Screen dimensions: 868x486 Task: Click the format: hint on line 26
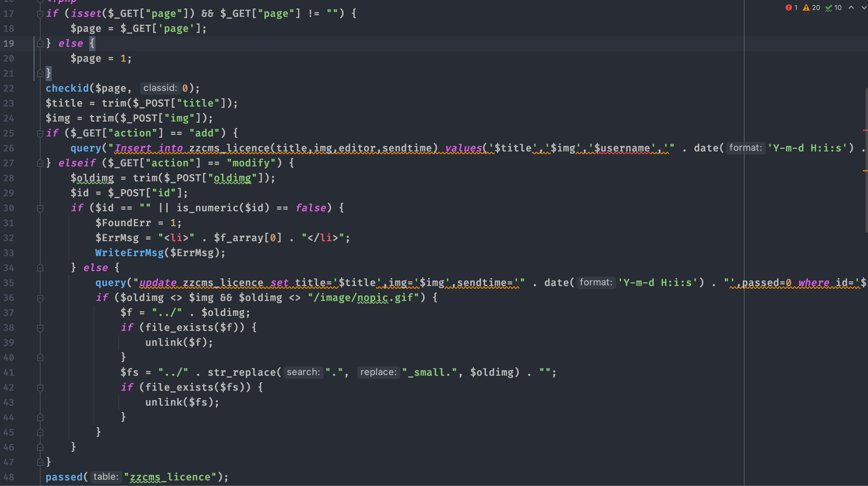point(746,148)
